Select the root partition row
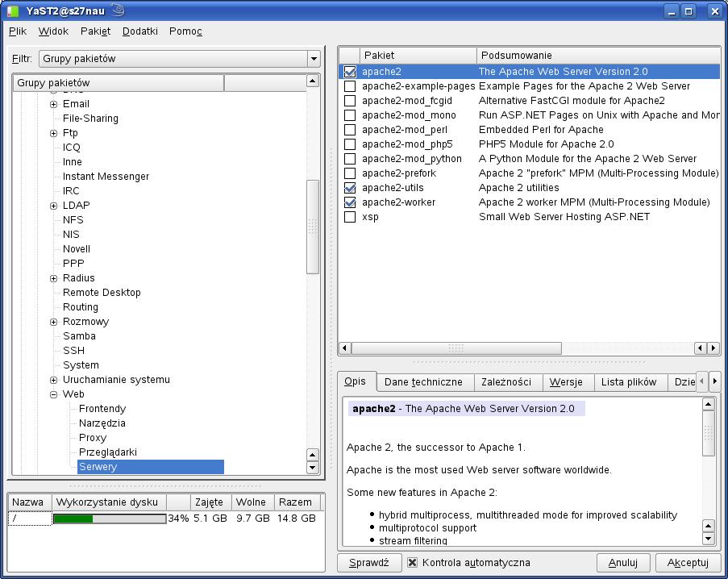Screen dimensions: 728x579 point(166,519)
